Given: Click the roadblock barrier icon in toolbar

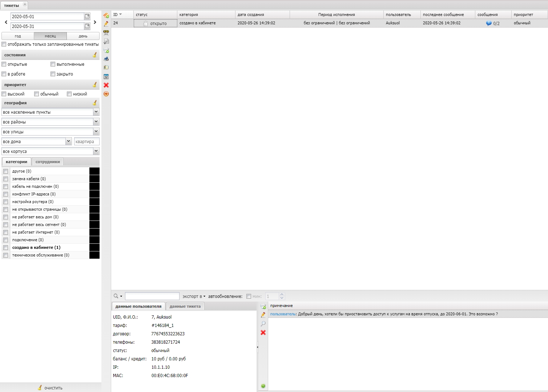Looking at the screenshot, I should (106, 33).
